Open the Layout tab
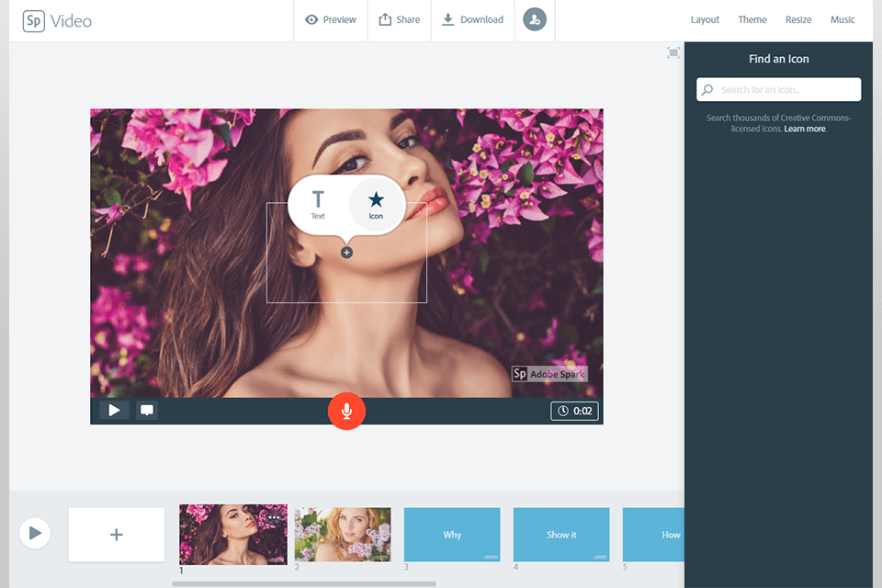 (x=705, y=19)
